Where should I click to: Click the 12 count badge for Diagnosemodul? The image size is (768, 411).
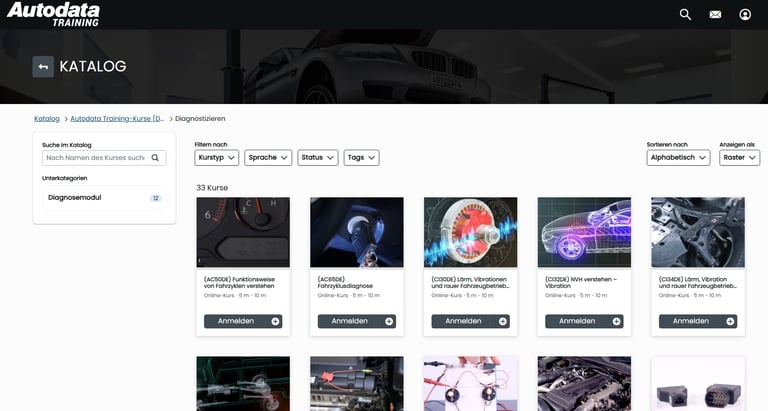pos(156,198)
